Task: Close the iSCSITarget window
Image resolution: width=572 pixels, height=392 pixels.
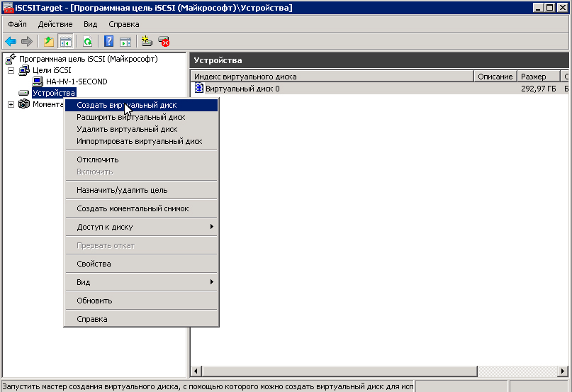Action: (563, 8)
